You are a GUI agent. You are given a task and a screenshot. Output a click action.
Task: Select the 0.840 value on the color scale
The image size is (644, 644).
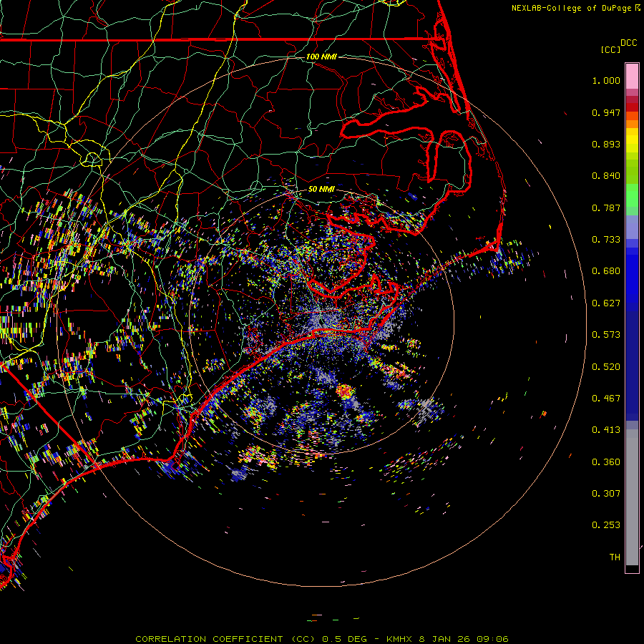(x=606, y=176)
